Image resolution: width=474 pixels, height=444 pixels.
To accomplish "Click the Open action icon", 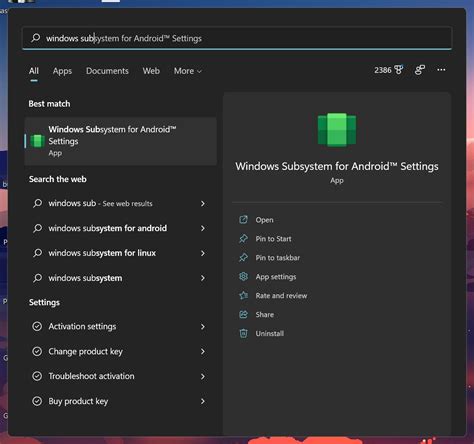I will [243, 220].
